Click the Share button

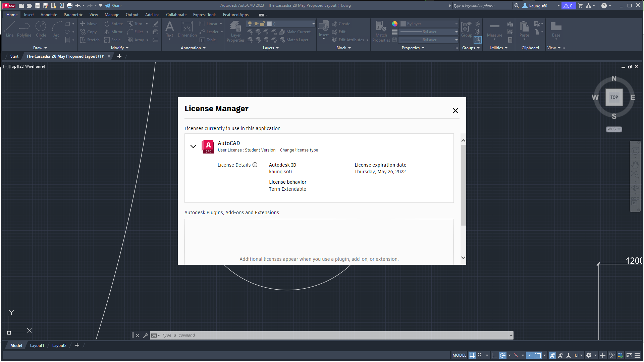[113, 6]
